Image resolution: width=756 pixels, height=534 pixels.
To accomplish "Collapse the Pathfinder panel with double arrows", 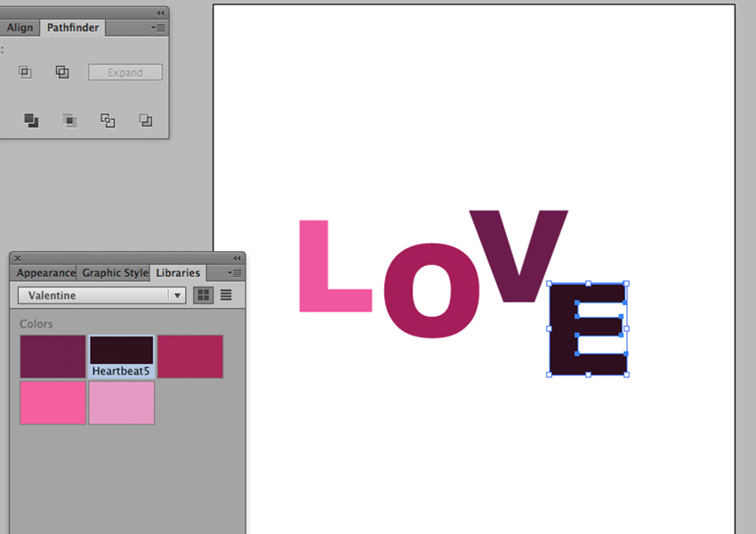I will pyautogui.click(x=160, y=12).
